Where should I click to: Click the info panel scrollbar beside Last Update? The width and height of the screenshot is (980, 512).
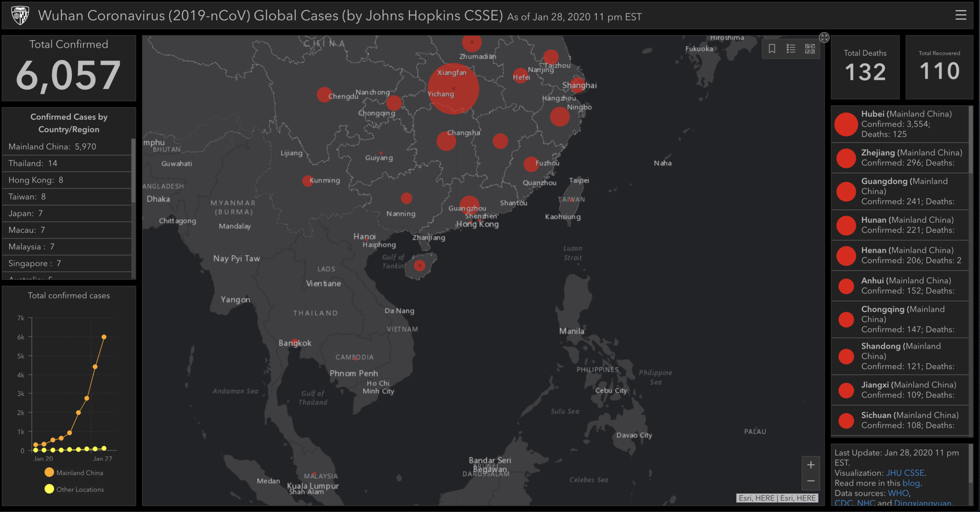(x=971, y=464)
